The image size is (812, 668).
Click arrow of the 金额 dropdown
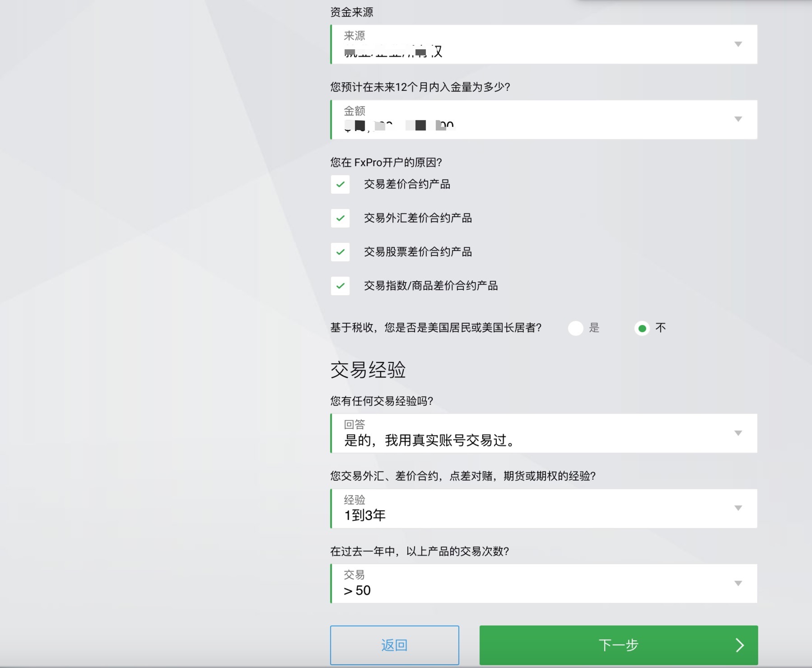point(738,119)
